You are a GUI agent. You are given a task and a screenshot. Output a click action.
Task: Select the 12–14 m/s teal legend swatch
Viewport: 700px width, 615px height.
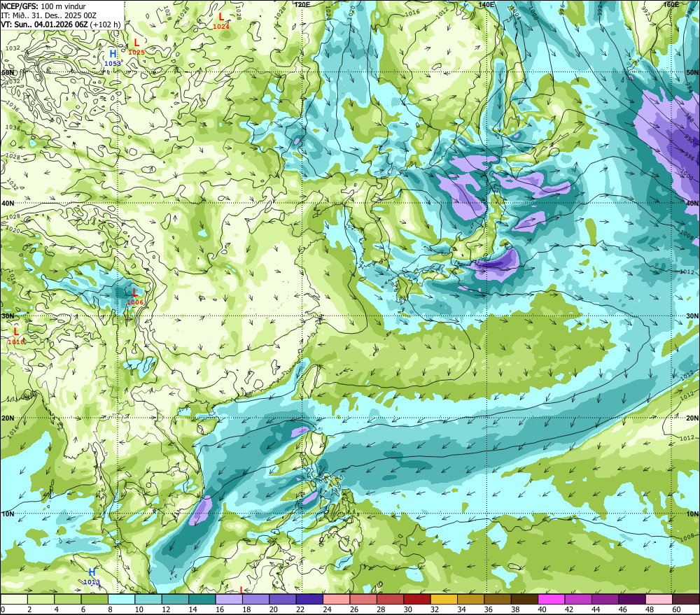(176, 600)
